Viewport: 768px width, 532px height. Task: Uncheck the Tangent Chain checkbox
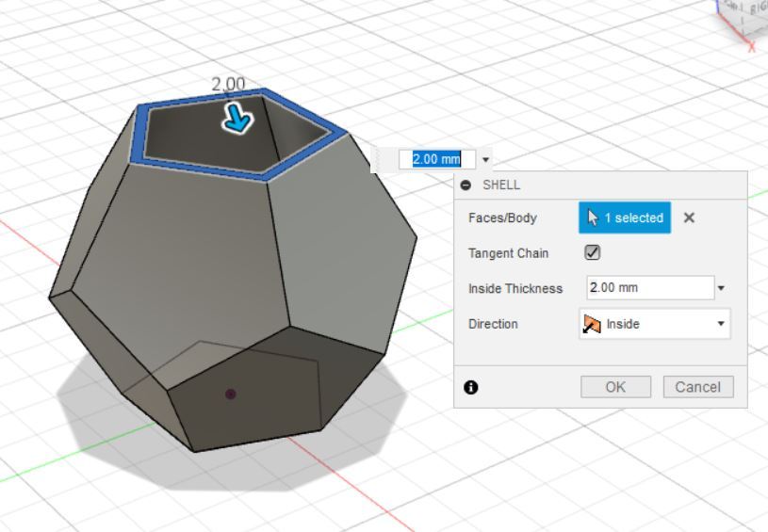[592, 252]
